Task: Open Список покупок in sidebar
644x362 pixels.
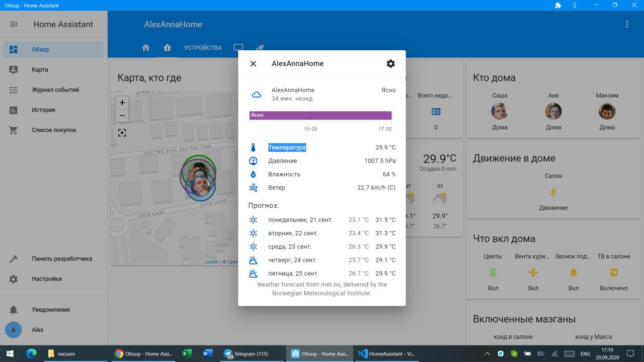Action: [x=54, y=130]
